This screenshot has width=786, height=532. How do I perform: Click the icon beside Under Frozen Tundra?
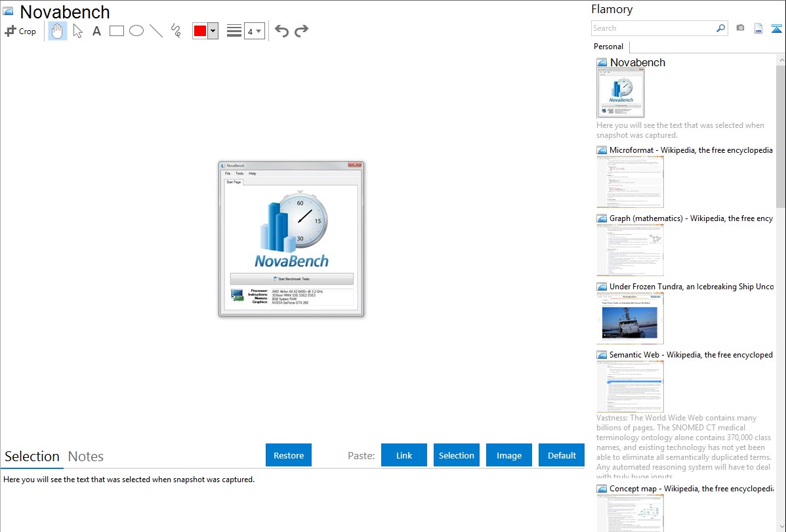(x=602, y=287)
